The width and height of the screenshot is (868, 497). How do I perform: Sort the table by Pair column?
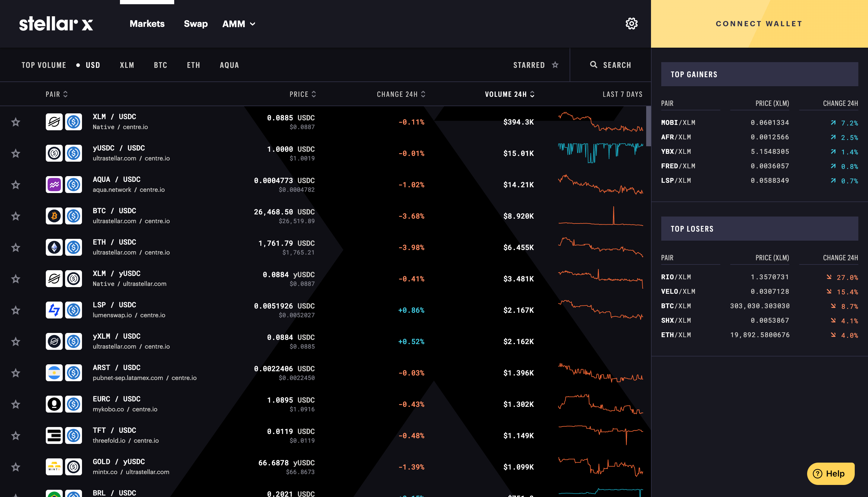pyautogui.click(x=57, y=94)
